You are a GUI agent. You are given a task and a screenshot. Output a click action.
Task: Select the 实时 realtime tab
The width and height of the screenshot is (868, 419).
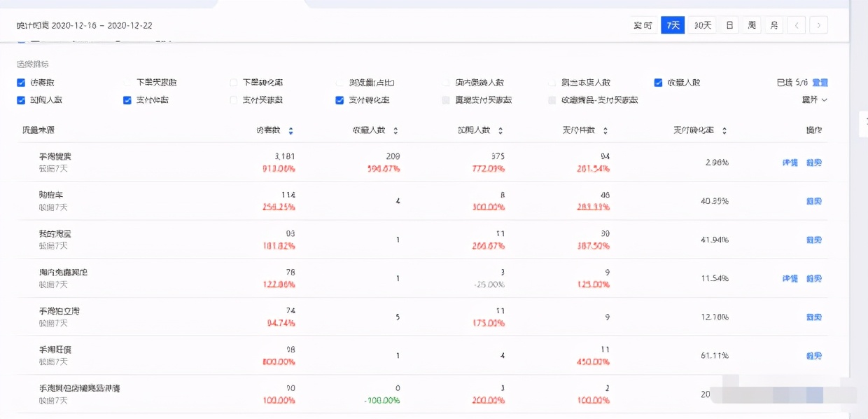coord(643,25)
